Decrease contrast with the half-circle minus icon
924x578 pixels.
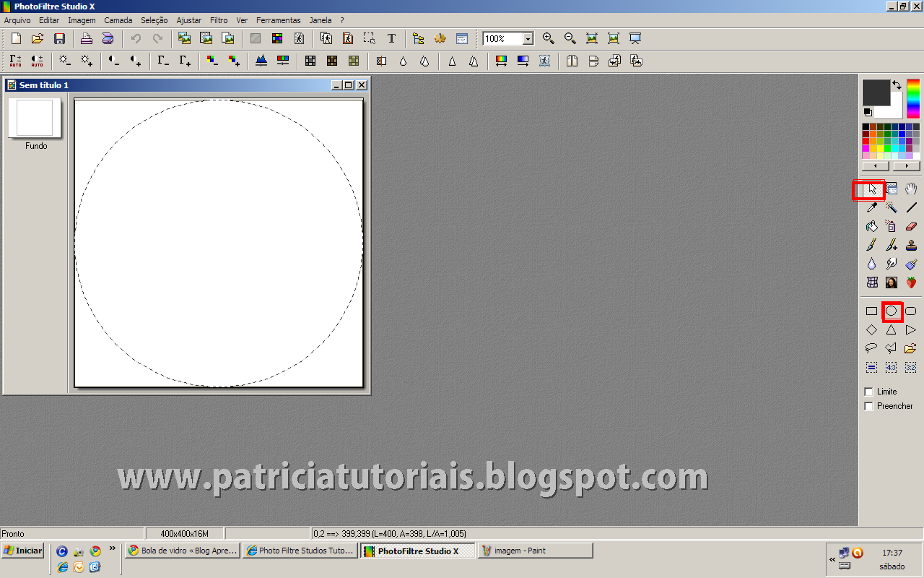(x=114, y=61)
